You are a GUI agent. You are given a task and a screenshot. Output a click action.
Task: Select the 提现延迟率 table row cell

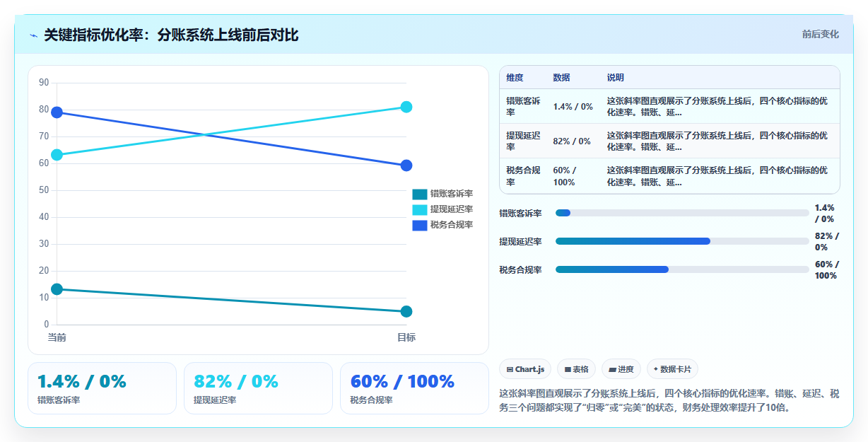pyautogui.click(x=524, y=141)
